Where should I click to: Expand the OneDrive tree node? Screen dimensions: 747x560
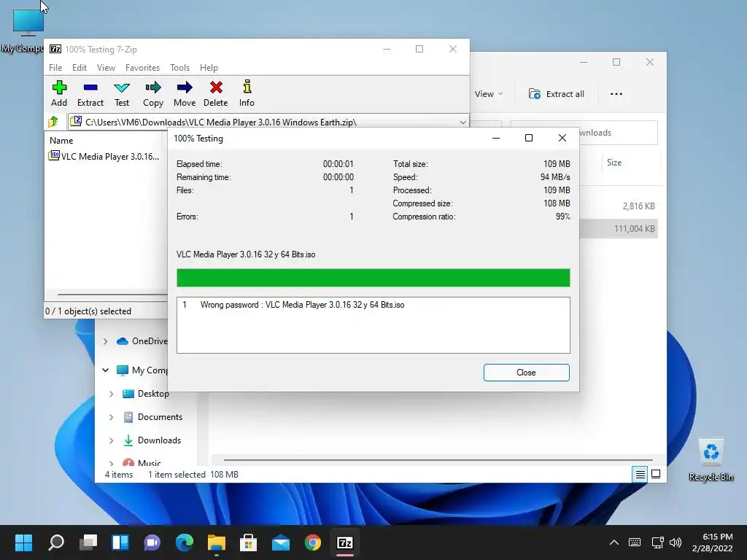(105, 341)
